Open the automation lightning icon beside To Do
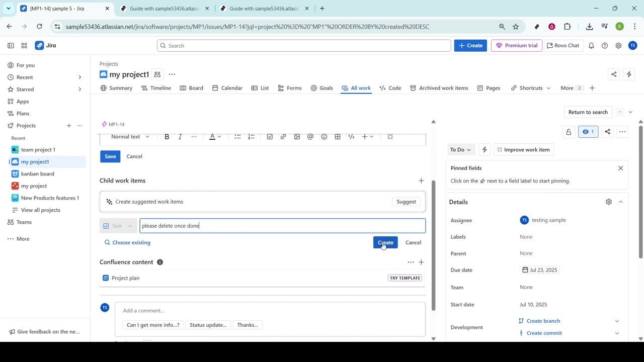The width and height of the screenshot is (644, 362). click(485, 149)
